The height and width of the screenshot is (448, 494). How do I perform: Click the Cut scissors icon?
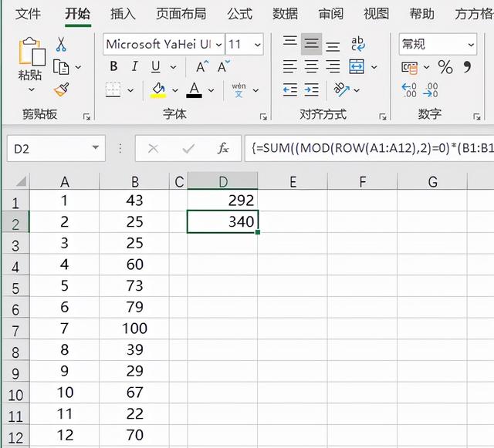[x=61, y=45]
